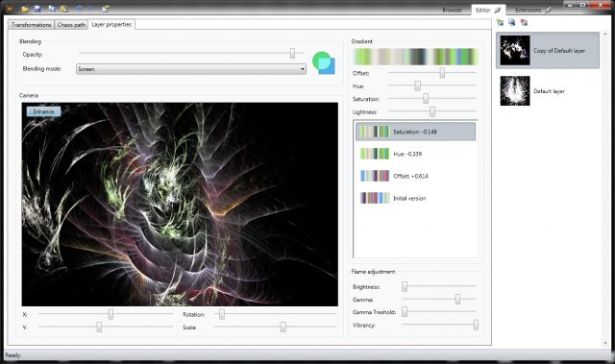Click the layers panel scroll-down arrow
The image size is (615, 364).
[x=605, y=343]
